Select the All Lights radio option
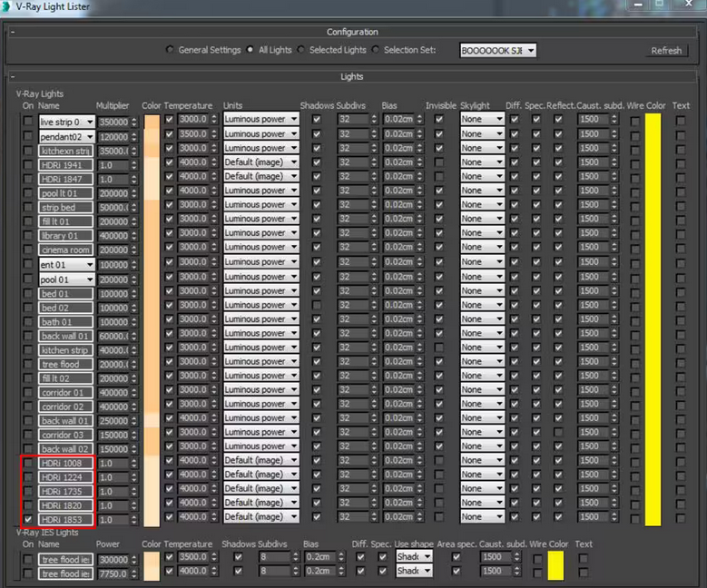 pyautogui.click(x=250, y=50)
